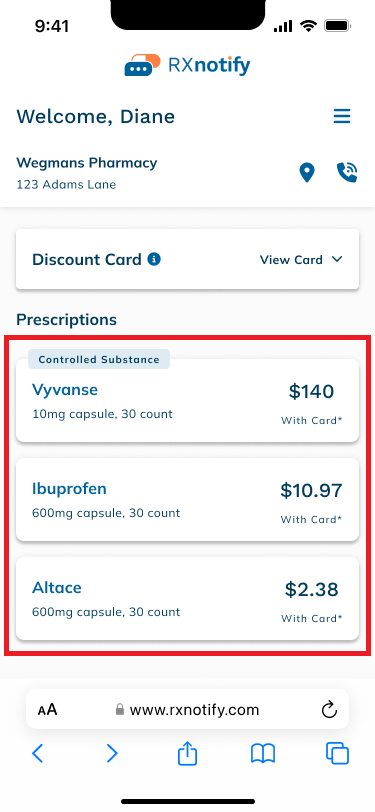Open the AA text size menu
This screenshot has height=812, width=375.
47,709
